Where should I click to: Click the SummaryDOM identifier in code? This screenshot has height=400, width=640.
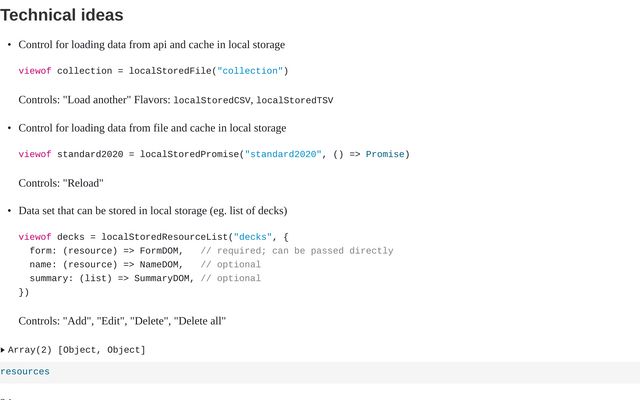pos(165,279)
